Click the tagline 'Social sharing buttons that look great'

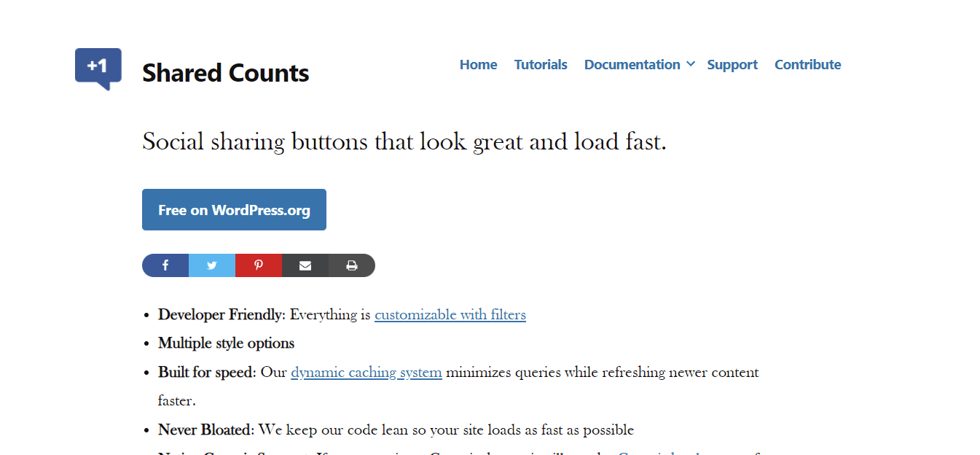point(404,141)
